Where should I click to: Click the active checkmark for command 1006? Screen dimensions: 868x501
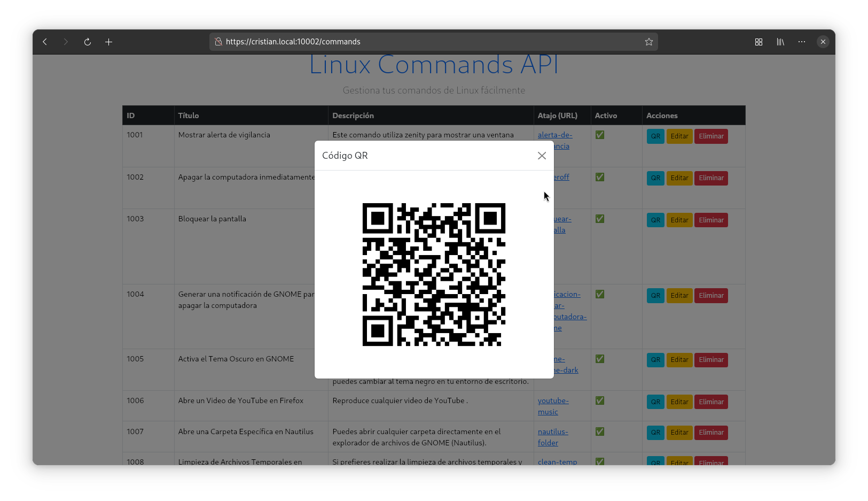pos(600,400)
